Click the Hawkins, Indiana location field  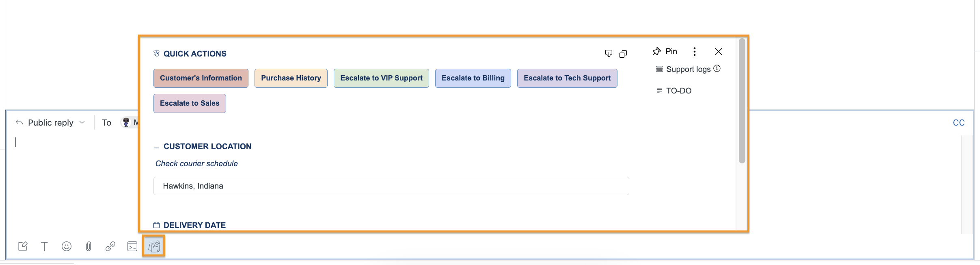click(x=391, y=186)
